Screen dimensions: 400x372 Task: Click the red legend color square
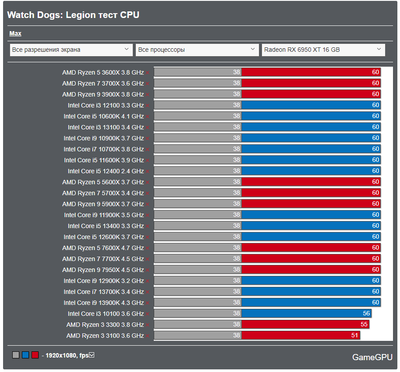click(x=35, y=355)
